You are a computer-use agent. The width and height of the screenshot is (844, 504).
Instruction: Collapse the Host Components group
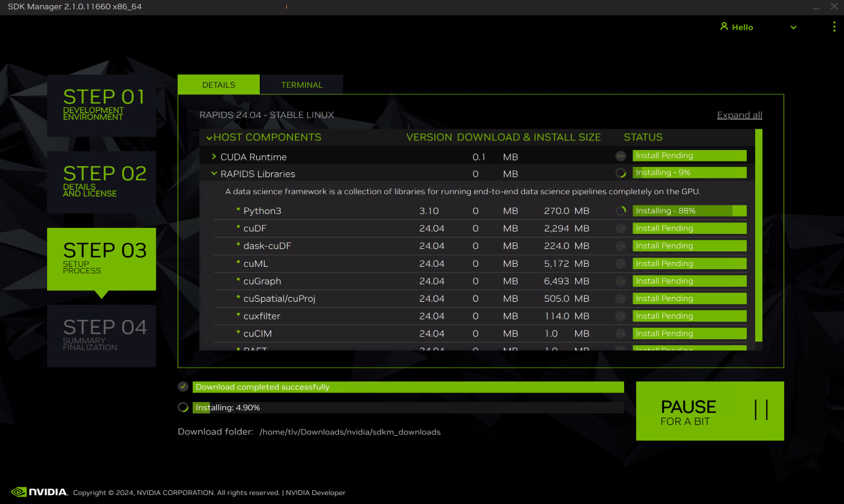[209, 138]
